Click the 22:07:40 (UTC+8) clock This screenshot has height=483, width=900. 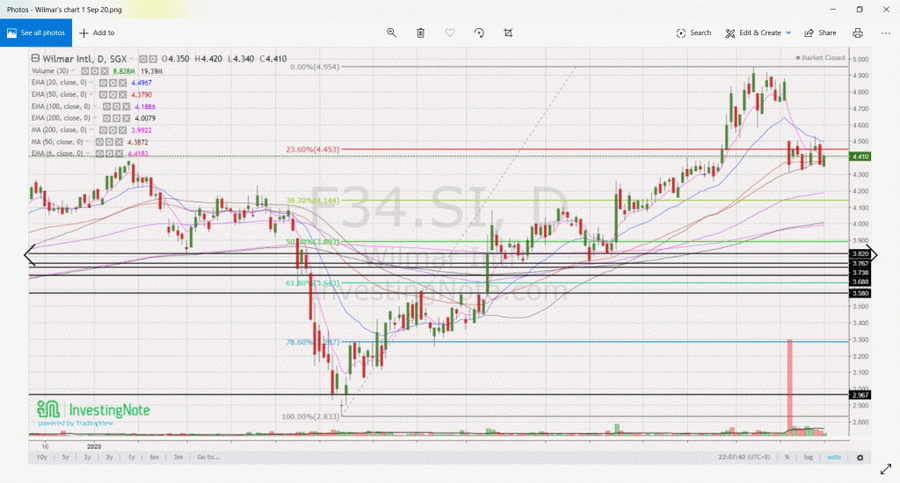744,457
